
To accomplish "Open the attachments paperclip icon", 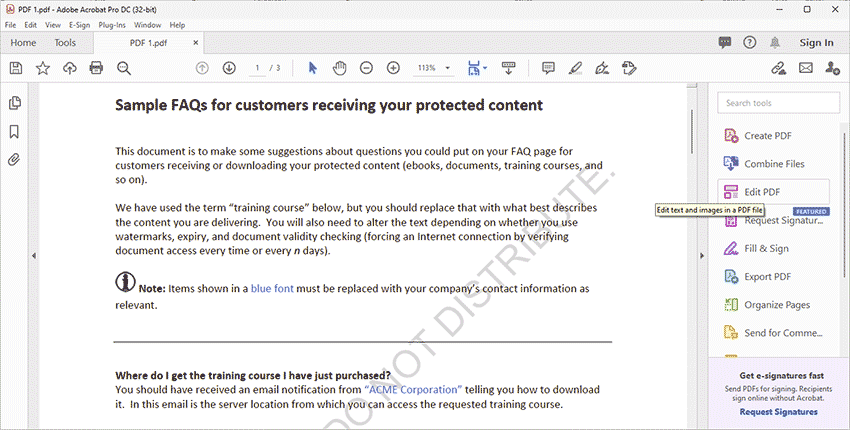I will click(x=15, y=159).
